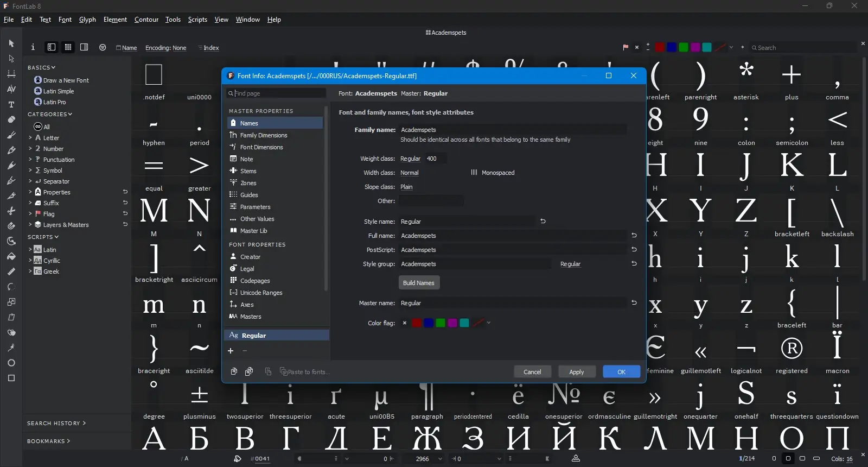
Task: Reset the Style name field
Action: click(543, 221)
